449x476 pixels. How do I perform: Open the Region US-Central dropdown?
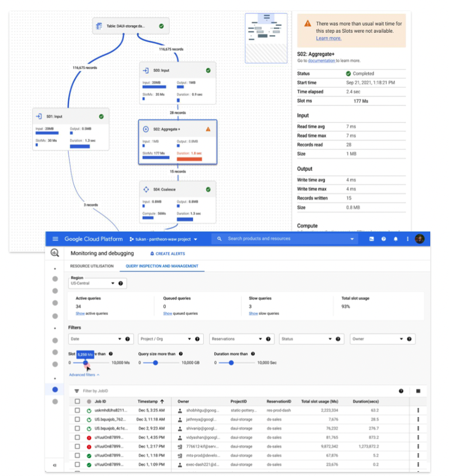(x=97, y=283)
